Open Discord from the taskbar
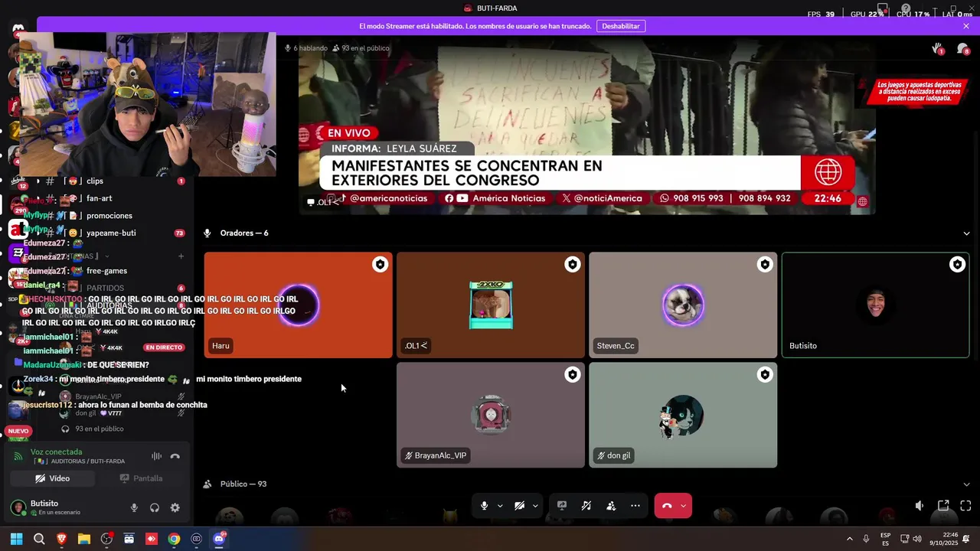Viewport: 980px width, 551px height. pyautogui.click(x=219, y=539)
